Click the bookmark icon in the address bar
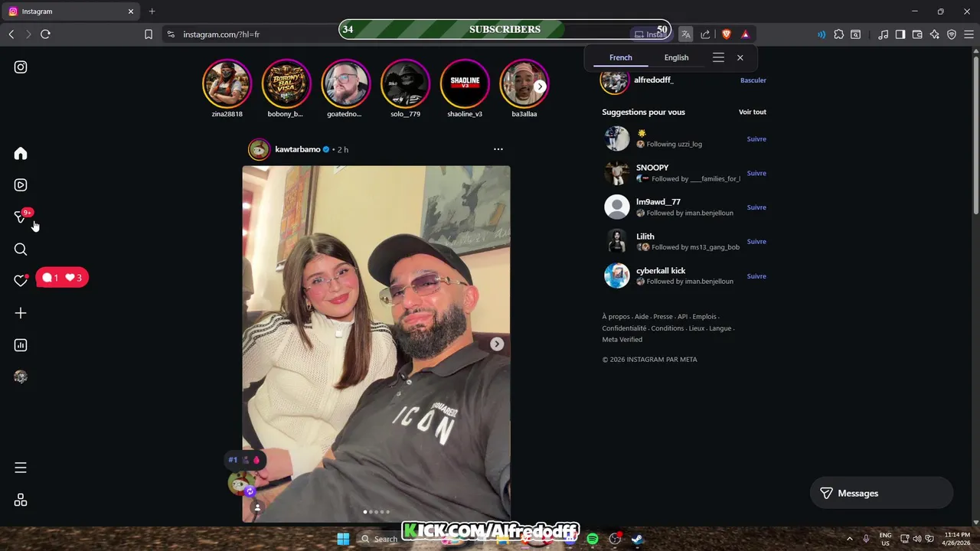 pos(149,34)
